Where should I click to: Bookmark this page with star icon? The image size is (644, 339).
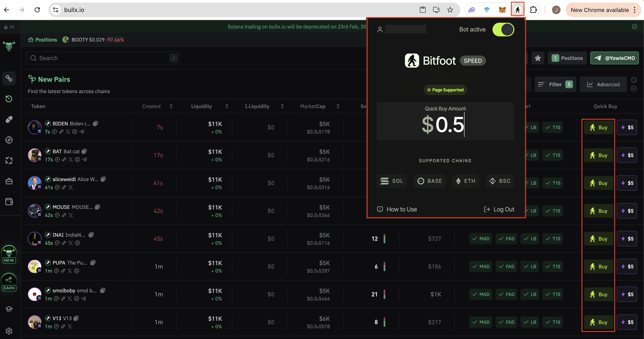(450, 10)
